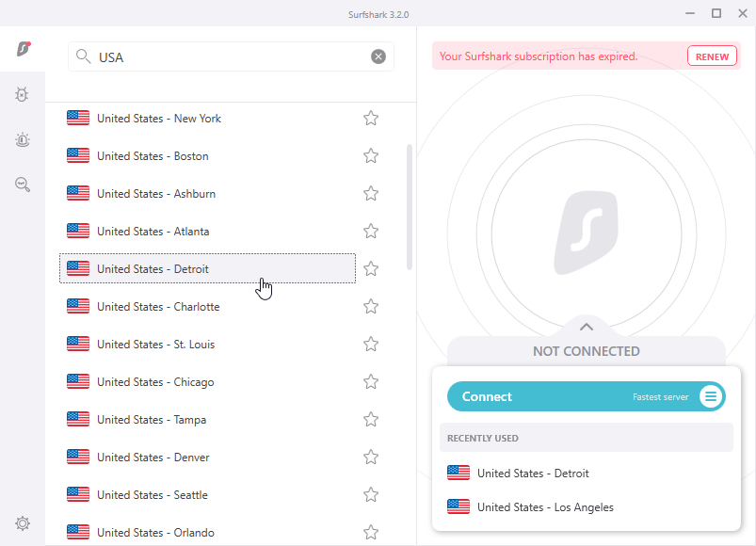Maximize the Surfshark window
Viewport: 756px width, 546px height.
click(716, 13)
